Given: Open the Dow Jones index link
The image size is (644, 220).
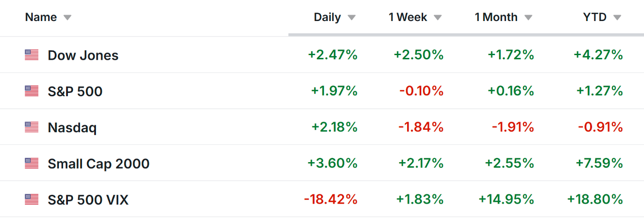Looking at the screenshot, I should (x=83, y=55).
